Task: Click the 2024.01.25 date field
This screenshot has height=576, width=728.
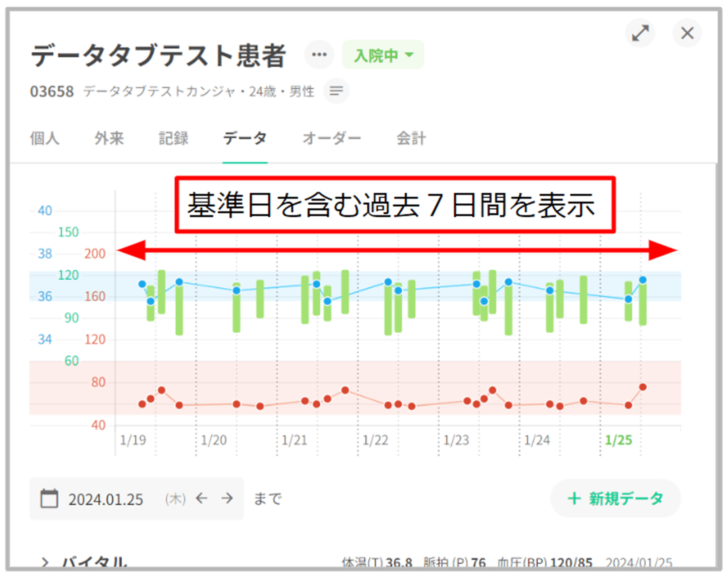Action: point(106,499)
